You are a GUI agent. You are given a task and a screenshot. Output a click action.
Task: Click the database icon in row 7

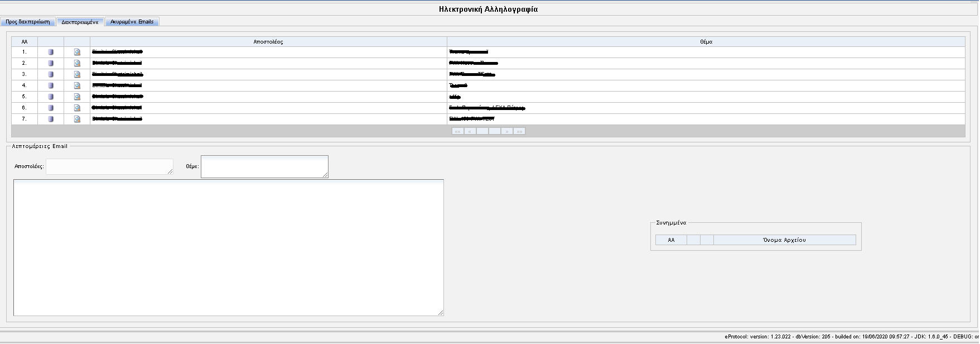[51, 119]
